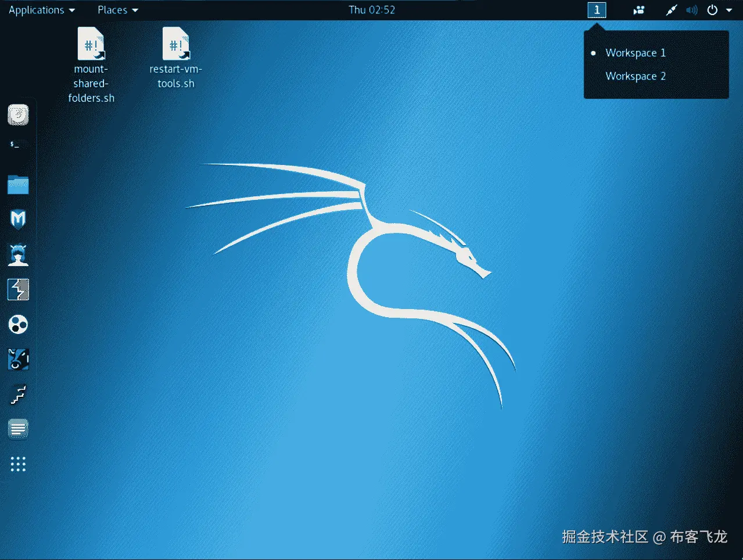Open the Iceweasel browser from the dock
743x560 pixels.
click(18, 115)
